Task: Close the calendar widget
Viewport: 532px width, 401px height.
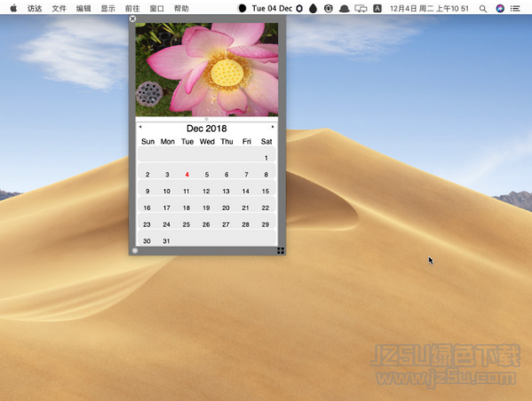Action: [x=132, y=19]
